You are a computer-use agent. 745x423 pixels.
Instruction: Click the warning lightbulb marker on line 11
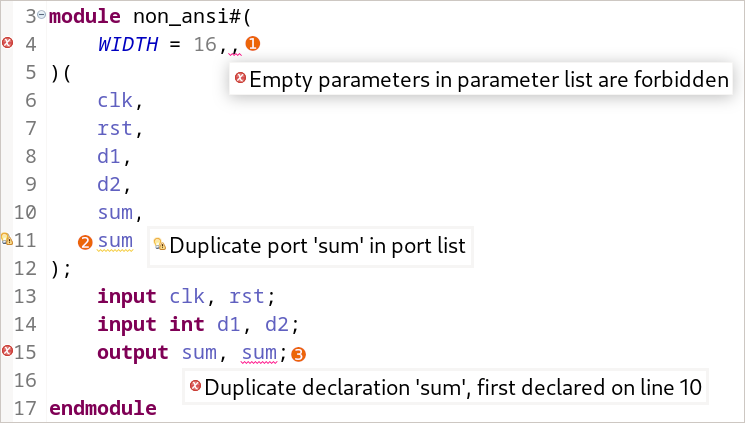[x=6, y=239]
